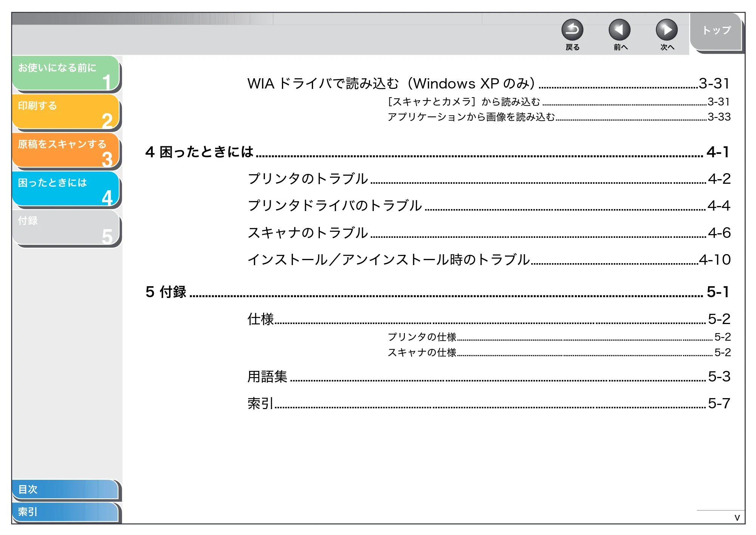Select chapter 3 原稿をスキャンする tab

pyautogui.click(x=66, y=150)
